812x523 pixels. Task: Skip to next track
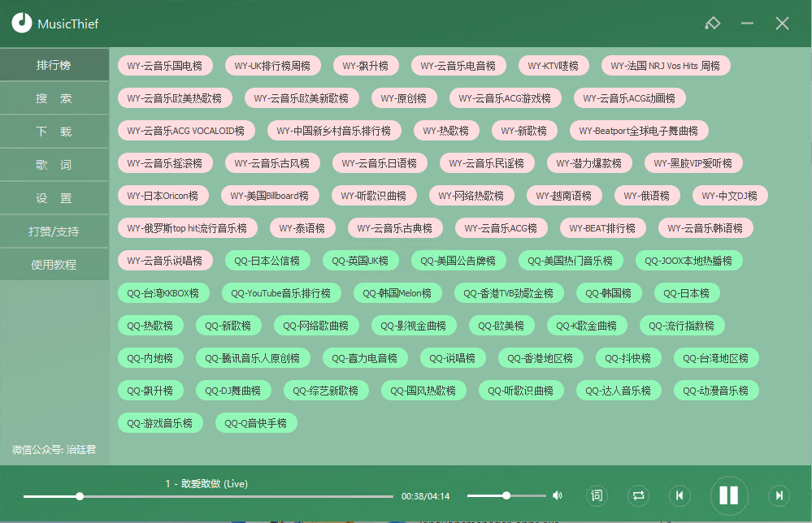(x=779, y=495)
